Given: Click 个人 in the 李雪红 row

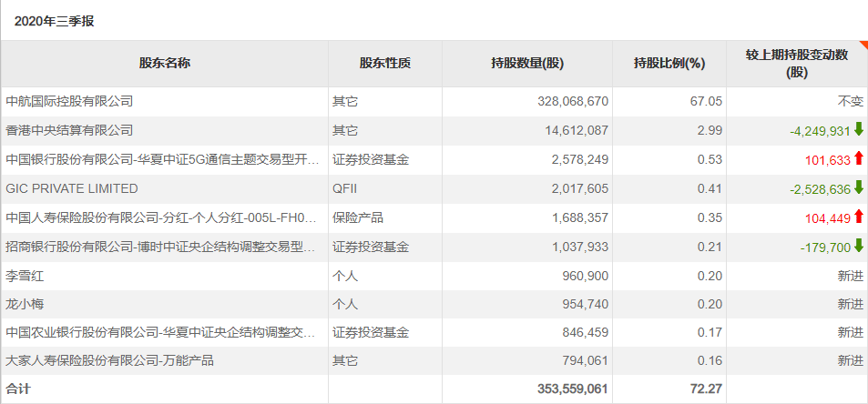Looking at the screenshot, I should tap(345, 276).
